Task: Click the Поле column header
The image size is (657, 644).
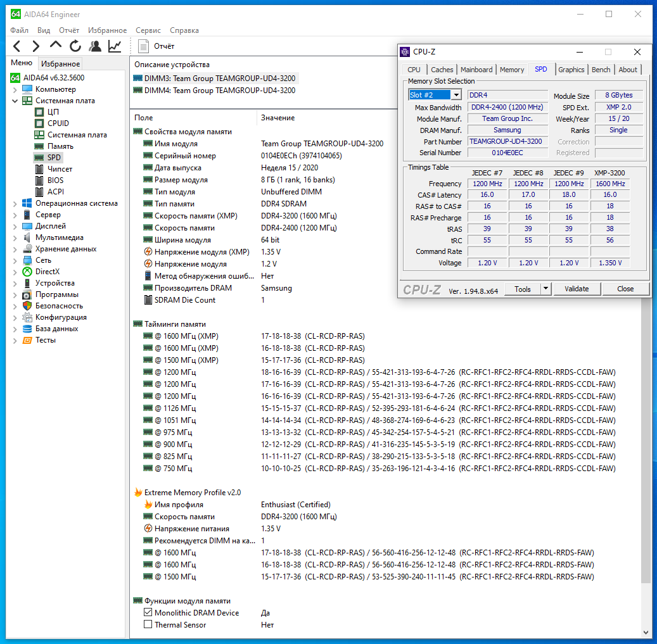Action: (193, 118)
